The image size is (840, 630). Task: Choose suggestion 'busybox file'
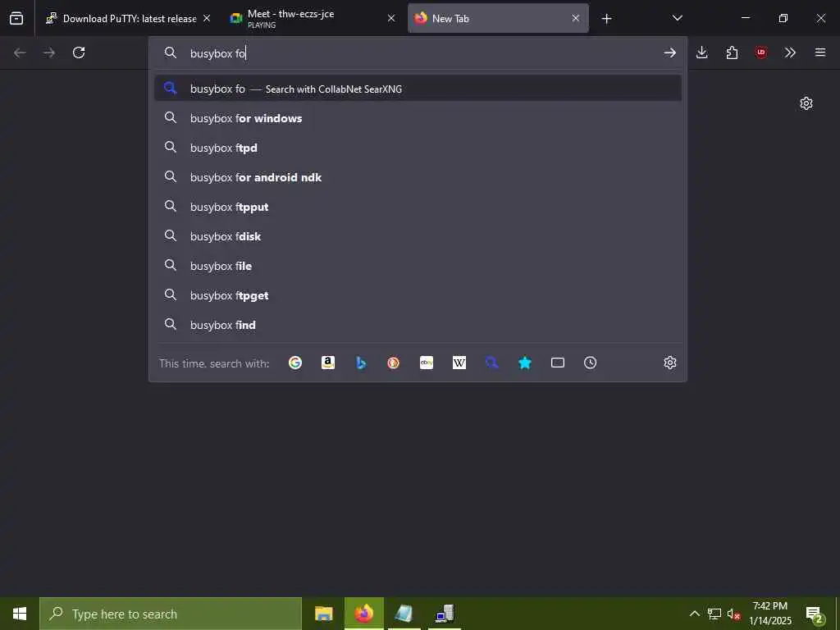pos(418,266)
